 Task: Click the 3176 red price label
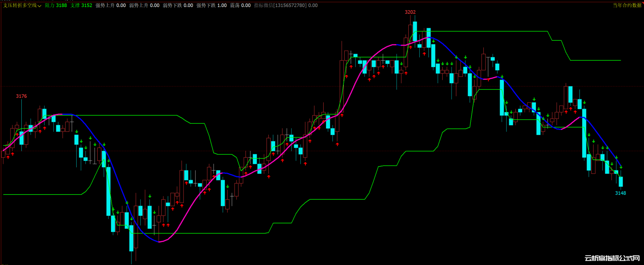click(x=21, y=96)
